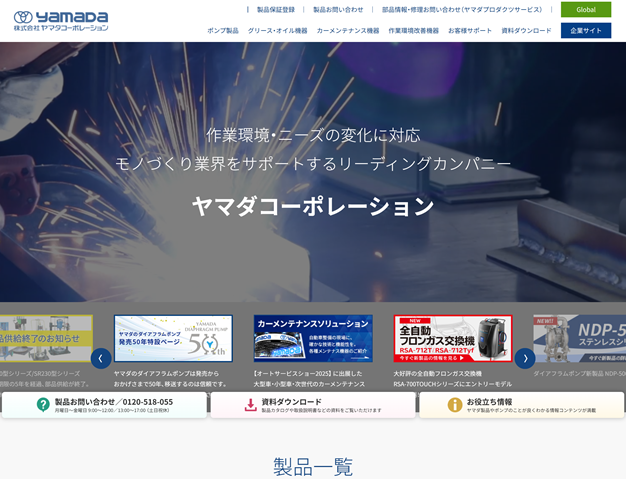Click caption 大好評の全自動フロンガス交換機
The width and height of the screenshot is (626, 479).
point(438,374)
